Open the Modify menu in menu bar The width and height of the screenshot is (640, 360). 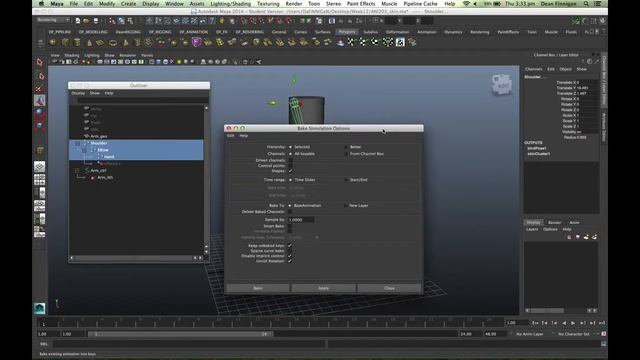click(107, 4)
